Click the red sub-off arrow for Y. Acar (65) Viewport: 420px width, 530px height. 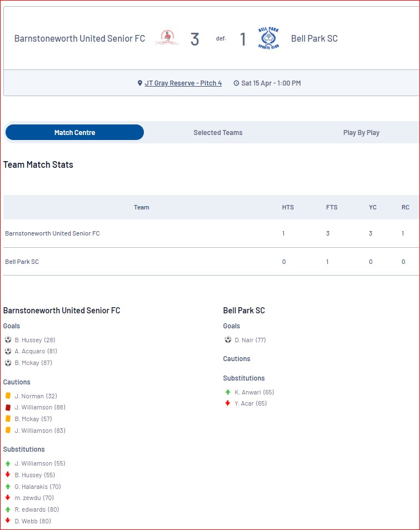(228, 403)
